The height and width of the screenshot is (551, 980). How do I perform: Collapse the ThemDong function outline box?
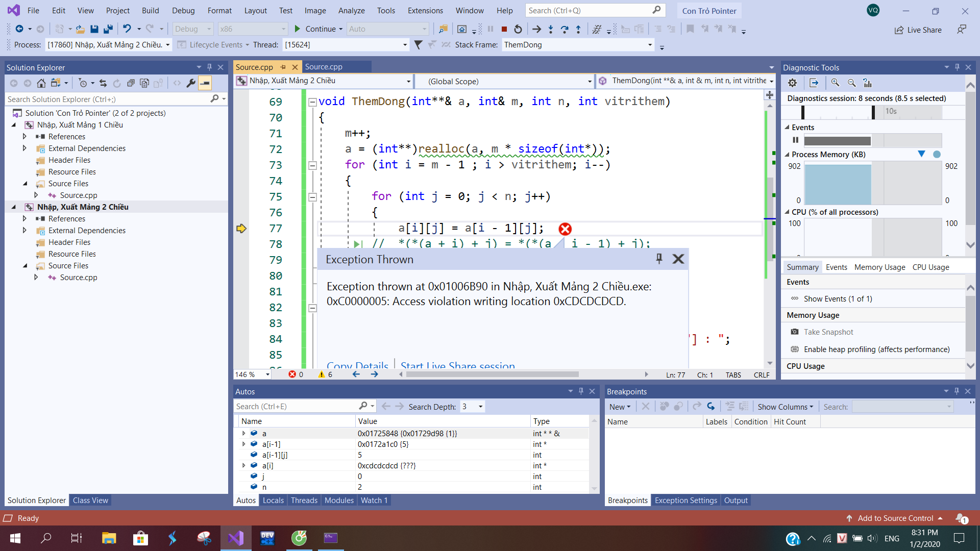(312, 102)
